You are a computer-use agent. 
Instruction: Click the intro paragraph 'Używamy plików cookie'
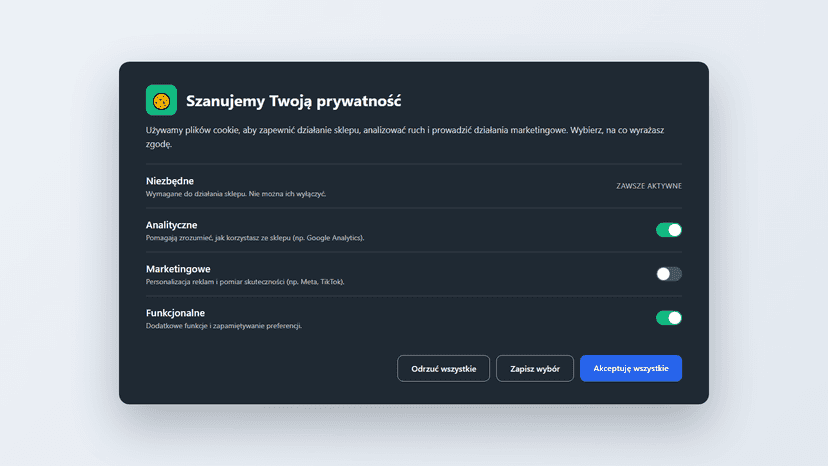405,137
